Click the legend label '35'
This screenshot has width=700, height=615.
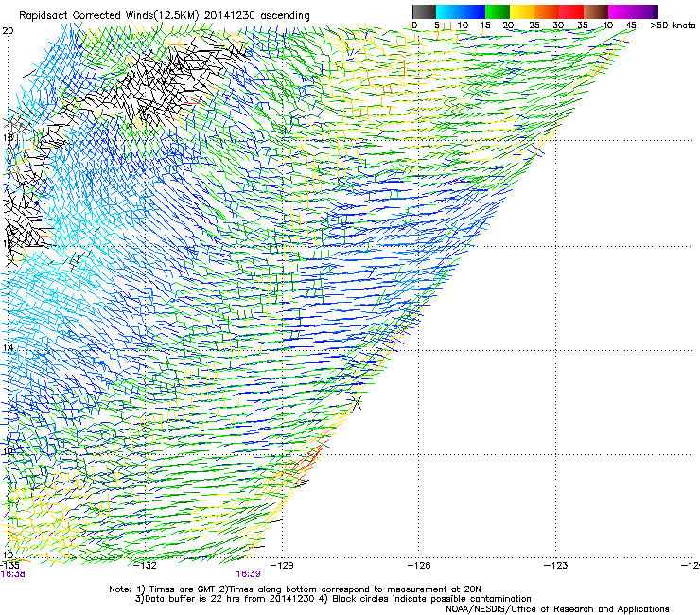pyautogui.click(x=583, y=26)
